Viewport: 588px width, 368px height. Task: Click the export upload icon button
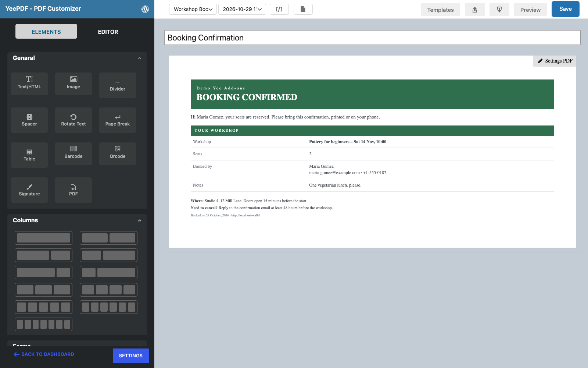[x=475, y=10]
